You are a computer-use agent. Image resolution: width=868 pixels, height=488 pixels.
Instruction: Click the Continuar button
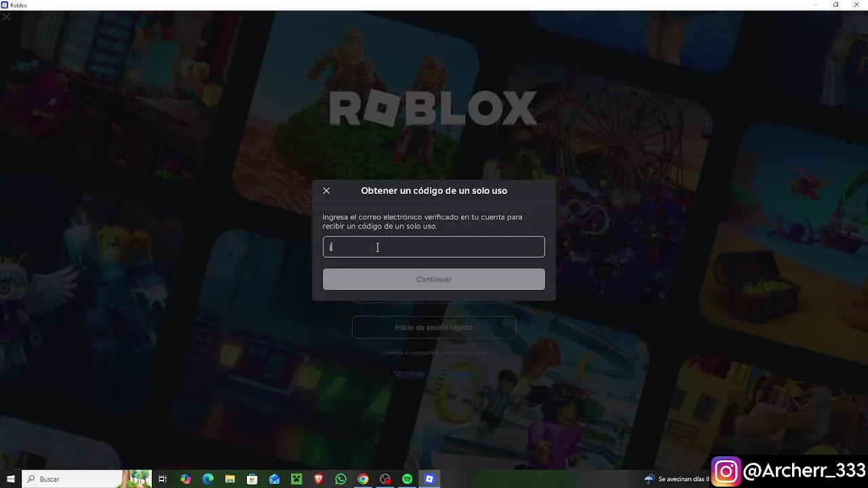433,279
